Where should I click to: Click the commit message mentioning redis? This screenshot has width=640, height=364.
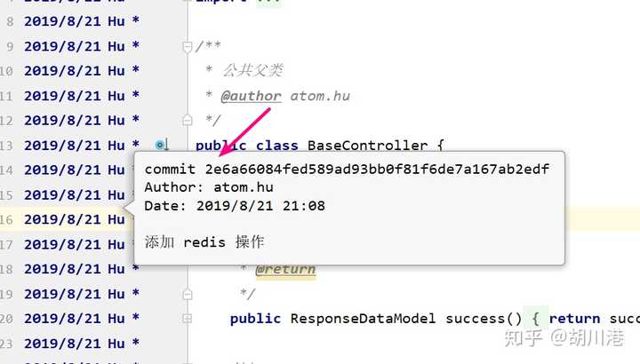click(x=204, y=242)
